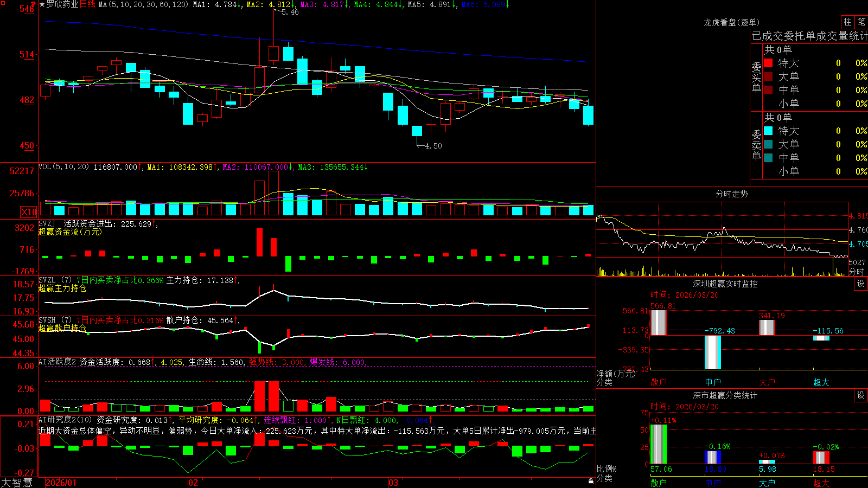Screen dimensions: 868x488
Task: Click the 龙虎看盘(逐单) panel title
Action: tap(731, 22)
